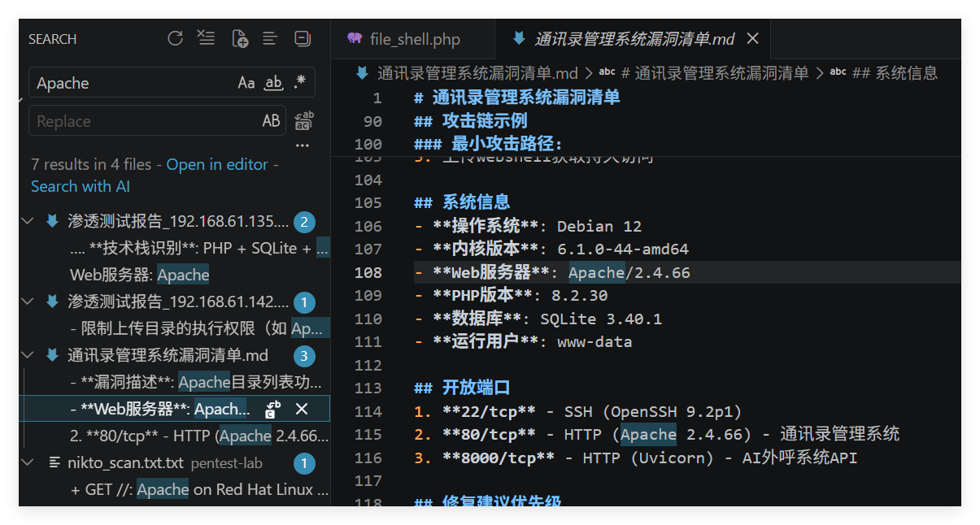Viewport: 980px width, 525px height.
Task: Click match count badge 2
Action: click(x=304, y=222)
